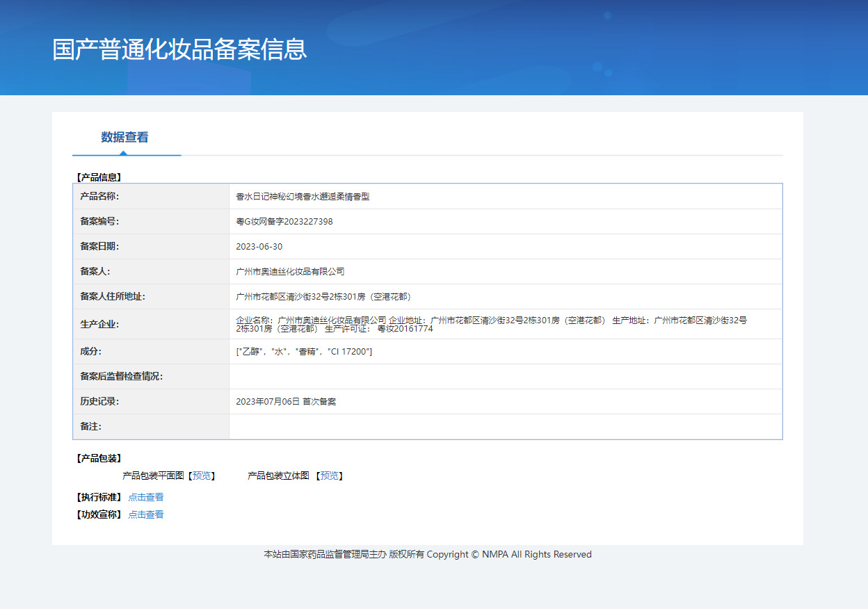
Task: Click the 备案编号: row label
Action: (99, 222)
